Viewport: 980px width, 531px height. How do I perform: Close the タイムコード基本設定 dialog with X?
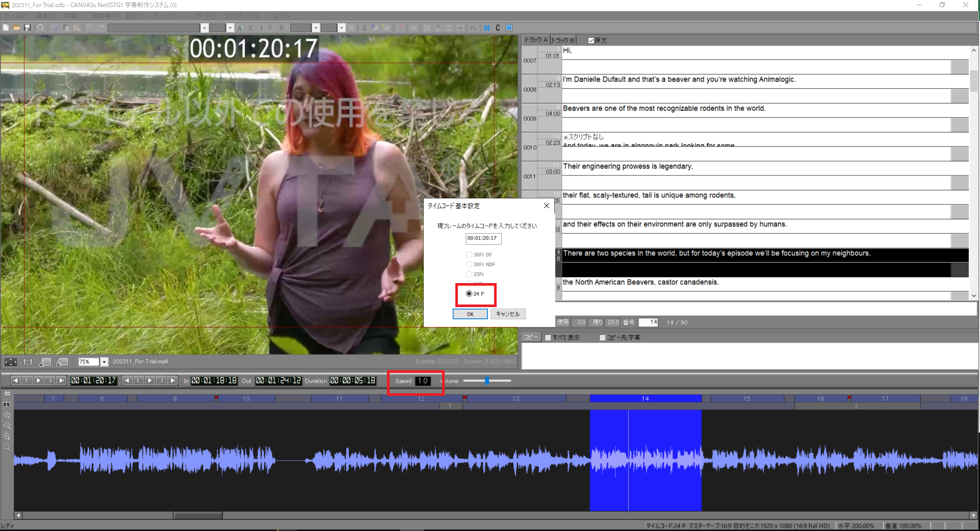click(547, 206)
